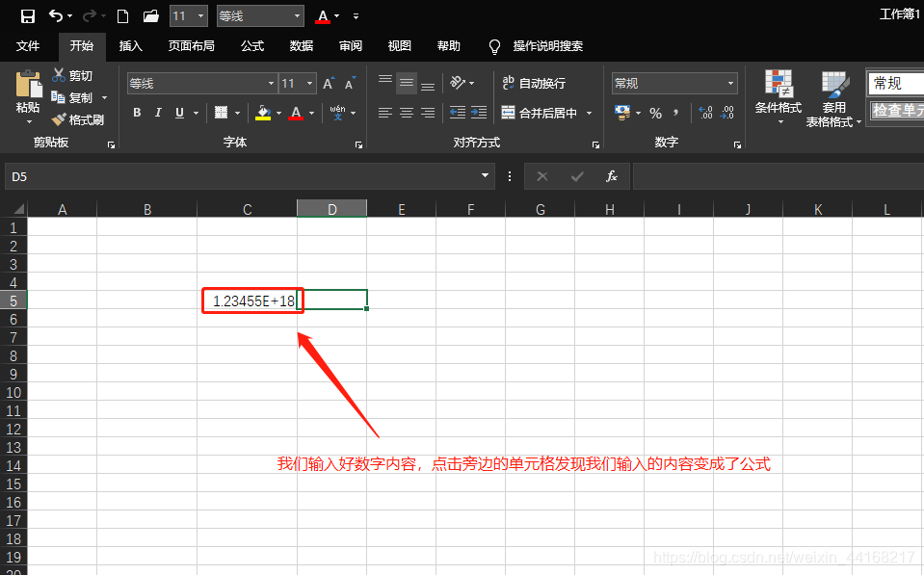Screen dimensions: 924x575
Task: Align cell text to the left
Action: click(x=384, y=113)
